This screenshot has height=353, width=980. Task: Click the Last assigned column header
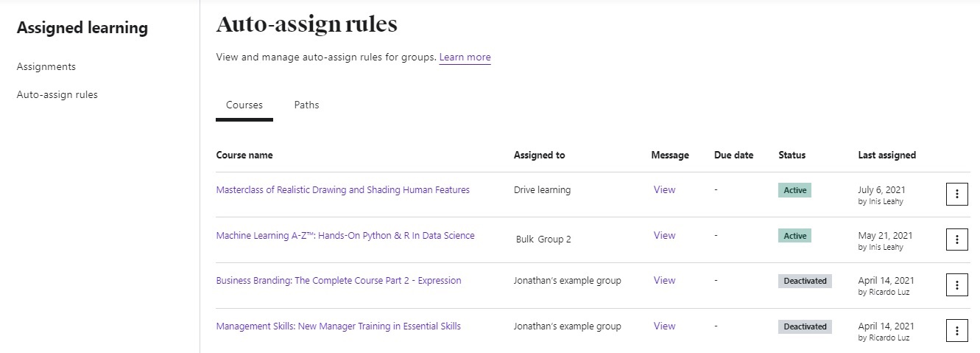tap(886, 155)
